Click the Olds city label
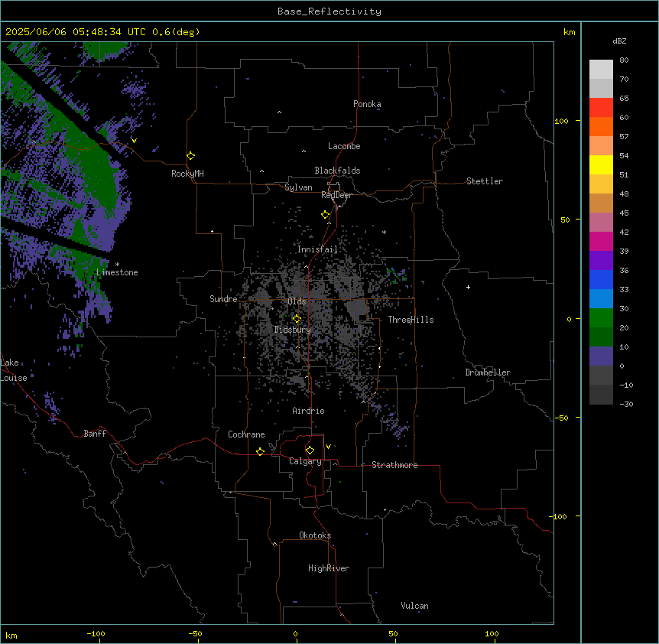 click(x=297, y=301)
